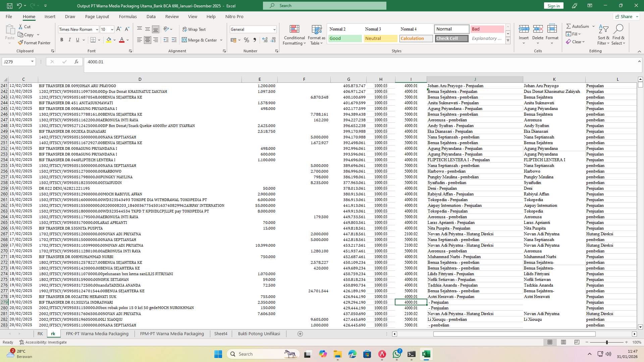644x362 pixels.
Task: Apply the Percent Style number format
Action: [x=247, y=40]
